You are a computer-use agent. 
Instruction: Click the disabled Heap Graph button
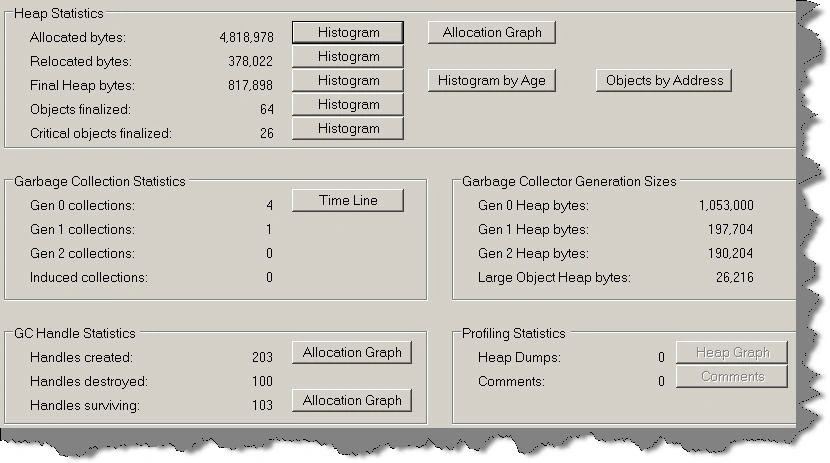pos(732,352)
